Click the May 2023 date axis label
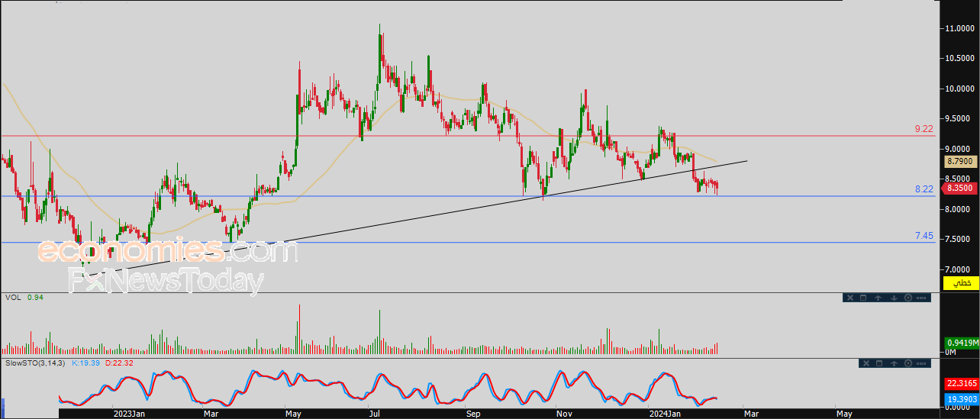This screenshot has width=980, height=419. pyautogui.click(x=294, y=414)
